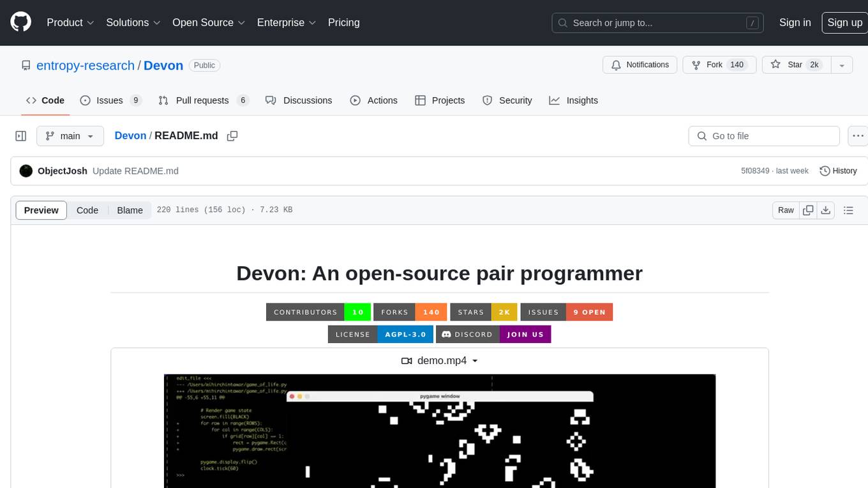Fork the repository
This screenshot has width=868, height=488.
point(719,65)
